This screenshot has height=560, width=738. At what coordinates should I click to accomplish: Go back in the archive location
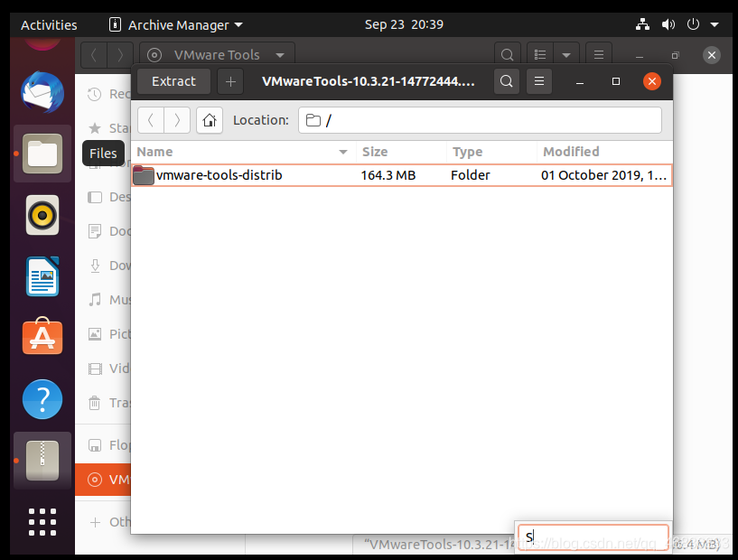tap(151, 120)
